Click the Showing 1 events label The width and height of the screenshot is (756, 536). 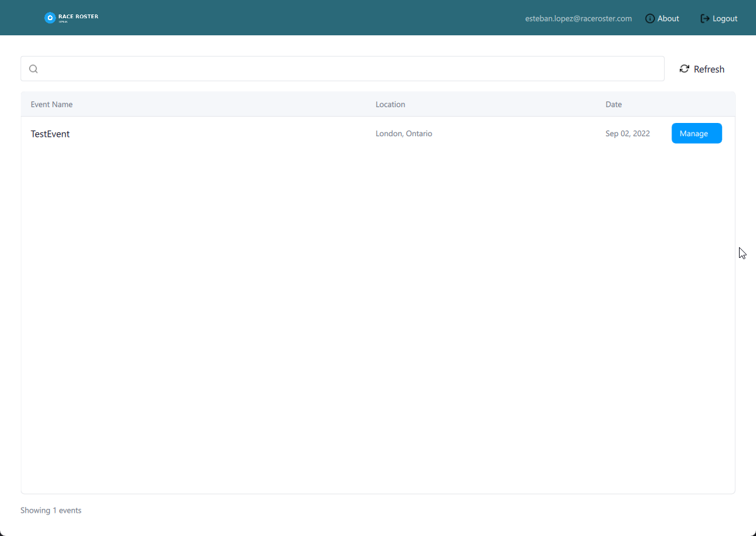point(50,510)
